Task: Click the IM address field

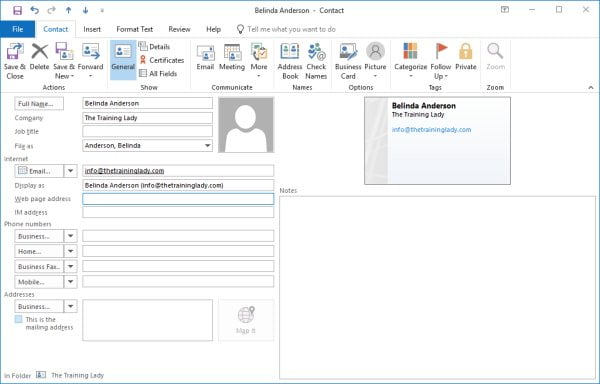Action: click(178, 212)
